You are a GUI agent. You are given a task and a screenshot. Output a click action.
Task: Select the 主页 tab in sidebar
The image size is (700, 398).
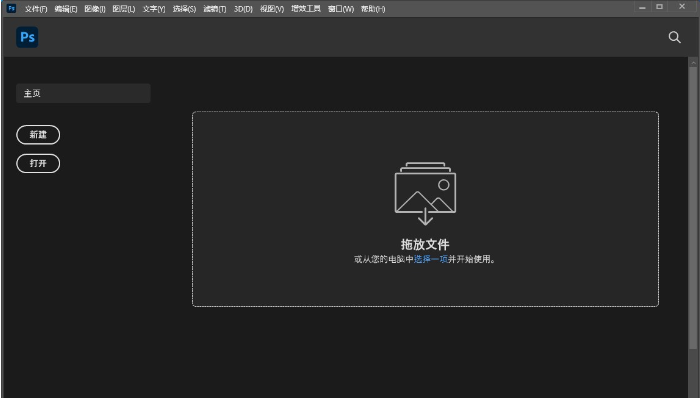[83, 93]
